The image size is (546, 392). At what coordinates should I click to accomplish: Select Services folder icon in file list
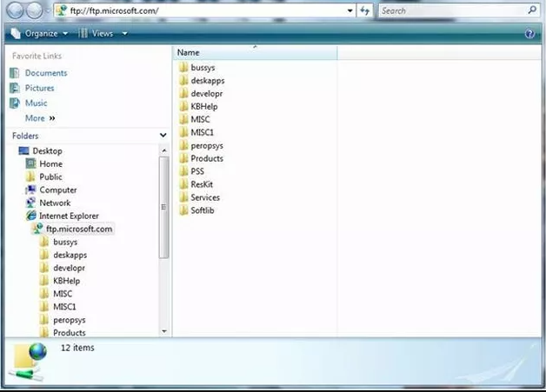[183, 197]
